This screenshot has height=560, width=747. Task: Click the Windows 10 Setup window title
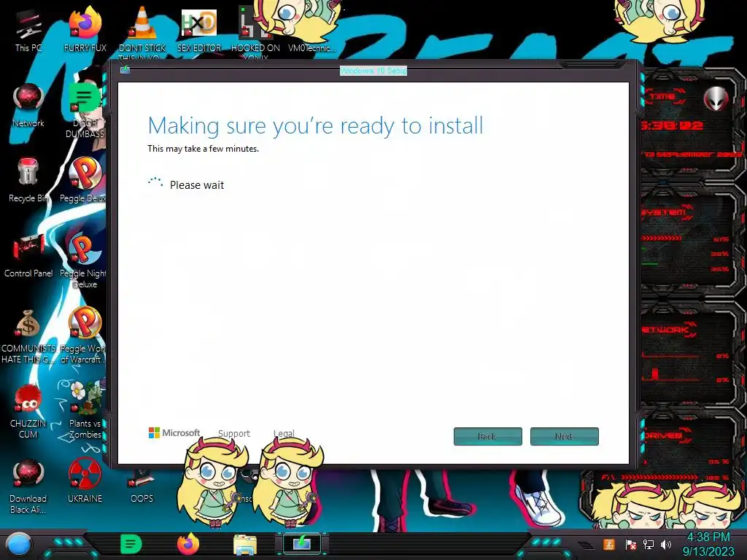373,71
